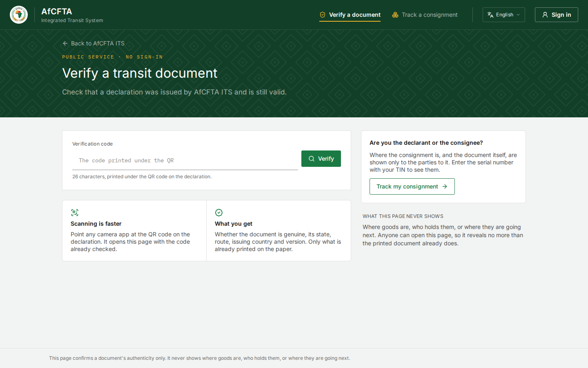This screenshot has height=368, width=588.
Task: Click the QR scan icon above Scanning is faster
Action: (x=75, y=213)
